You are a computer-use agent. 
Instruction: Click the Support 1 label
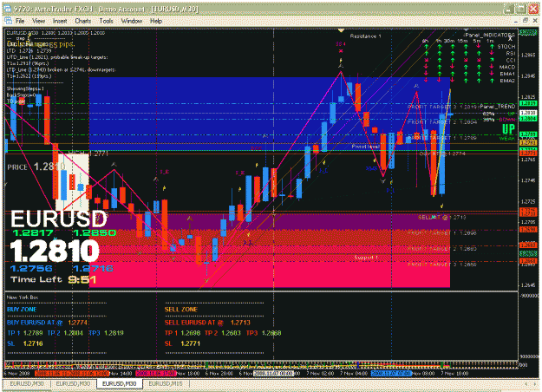[366, 258]
